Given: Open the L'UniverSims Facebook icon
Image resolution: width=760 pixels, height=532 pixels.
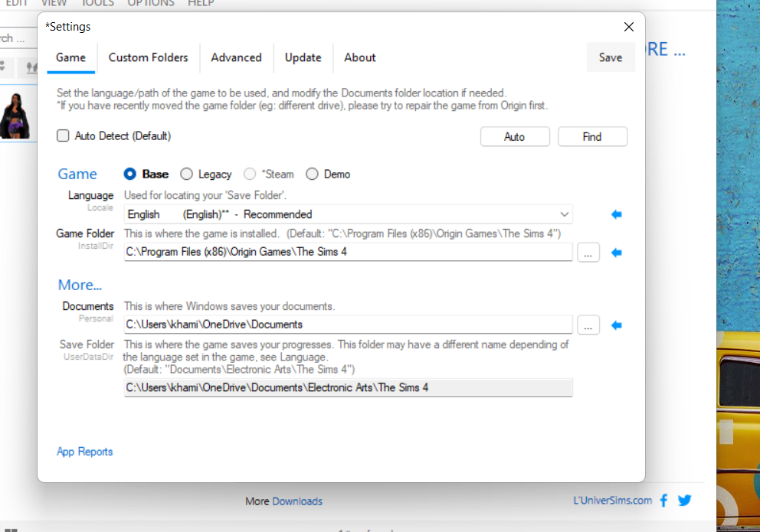Looking at the screenshot, I should click(663, 500).
